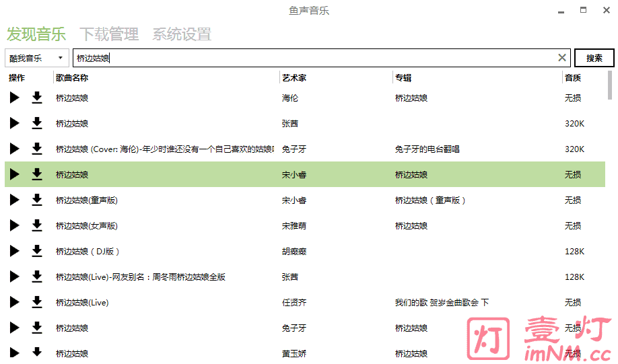This screenshot has width=618, height=364.
Task: Click the 搜索 button
Action: coord(594,58)
